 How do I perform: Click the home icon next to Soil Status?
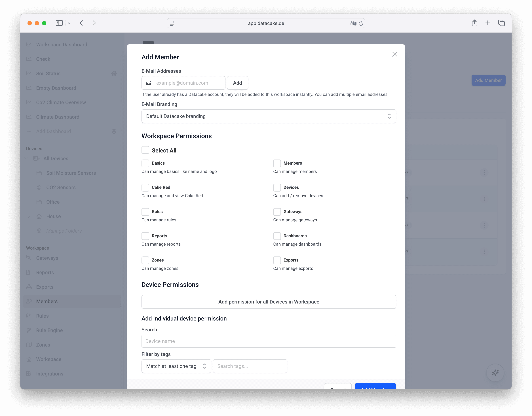(x=114, y=73)
